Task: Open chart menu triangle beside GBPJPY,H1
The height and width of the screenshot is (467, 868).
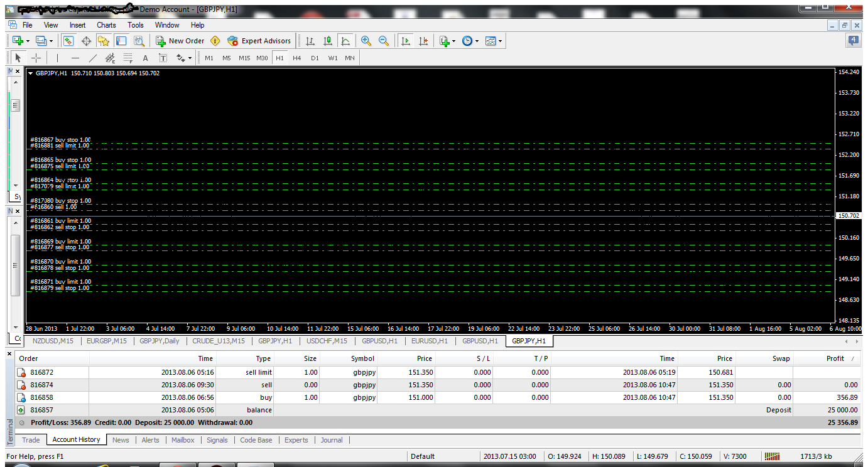Action: [31, 73]
